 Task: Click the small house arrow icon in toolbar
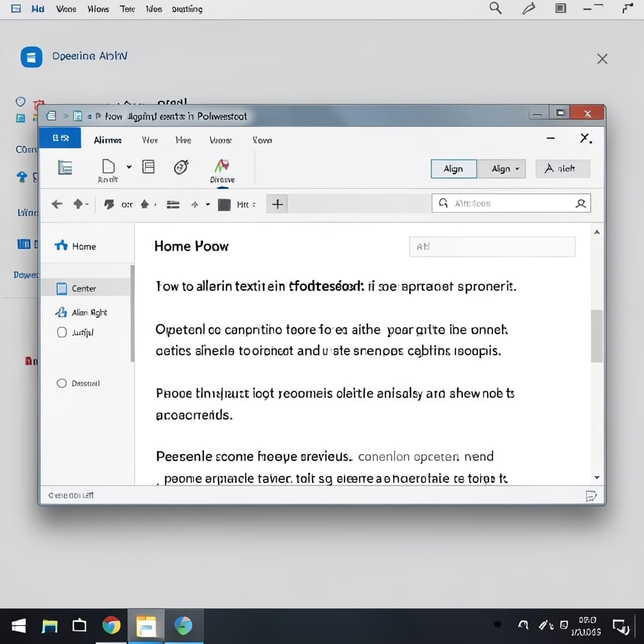point(145,204)
